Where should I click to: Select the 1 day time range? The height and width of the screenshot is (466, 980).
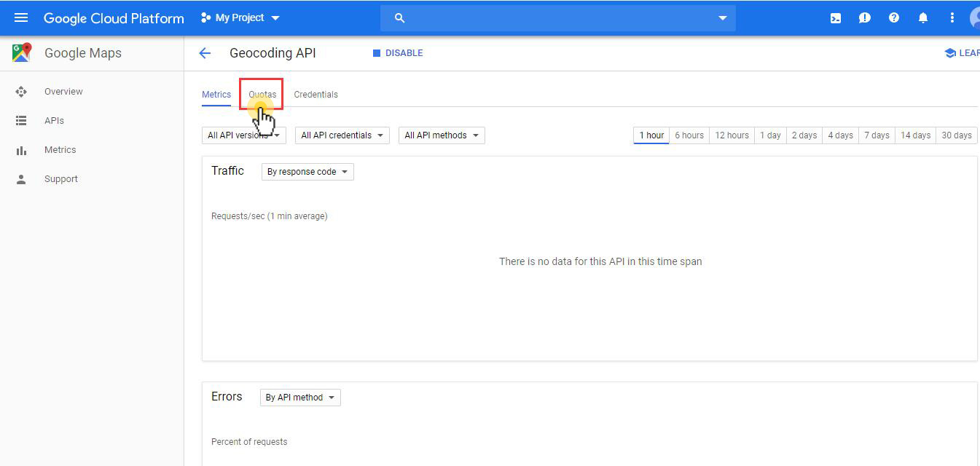tap(770, 135)
